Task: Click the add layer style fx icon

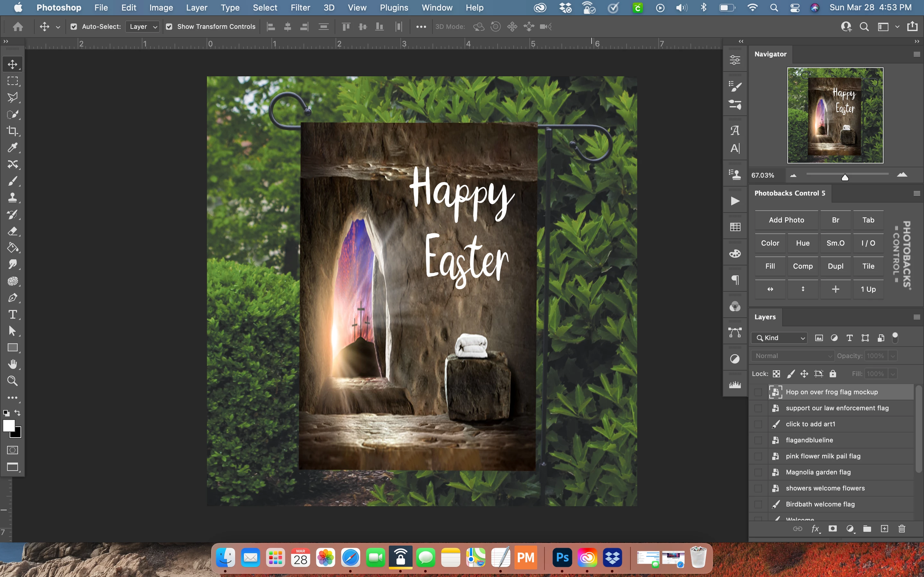Action: click(x=815, y=529)
